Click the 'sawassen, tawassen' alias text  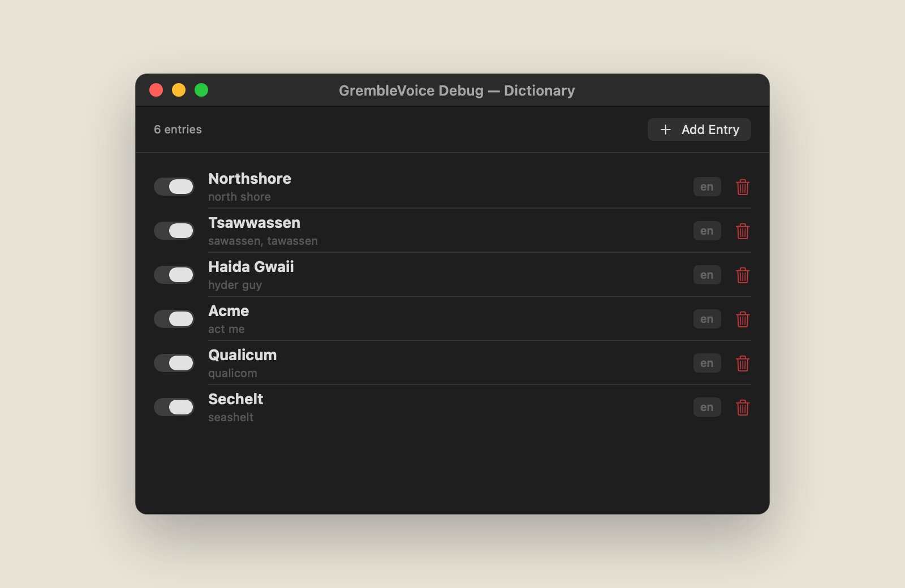[263, 241]
